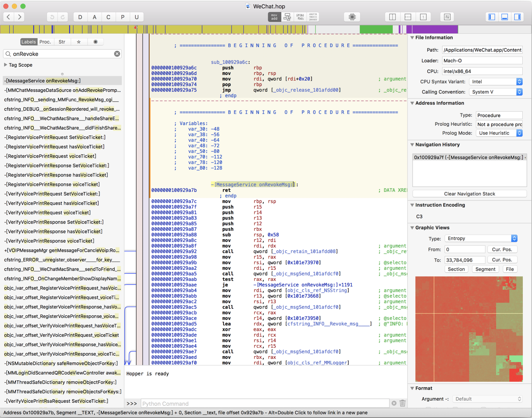
Task: Select cfstring_INFO__sending_MMFunc_RevokeMsg_cgi label
Action: (x=62, y=100)
